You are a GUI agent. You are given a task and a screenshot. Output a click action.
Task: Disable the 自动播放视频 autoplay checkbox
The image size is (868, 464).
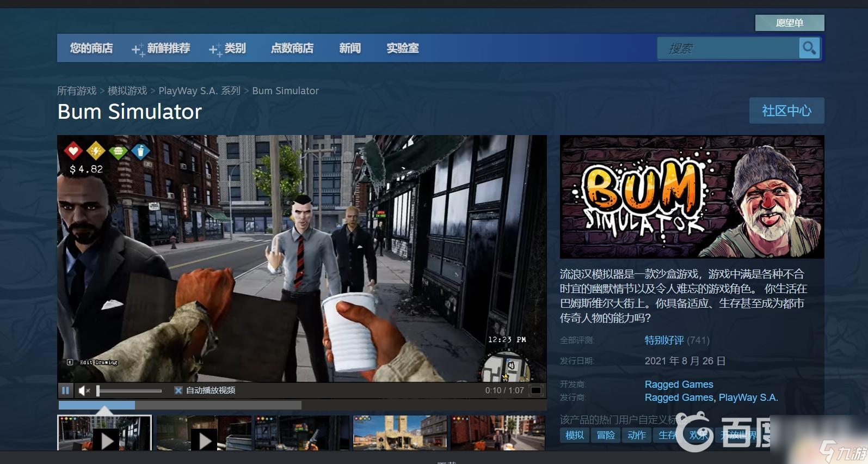point(178,390)
